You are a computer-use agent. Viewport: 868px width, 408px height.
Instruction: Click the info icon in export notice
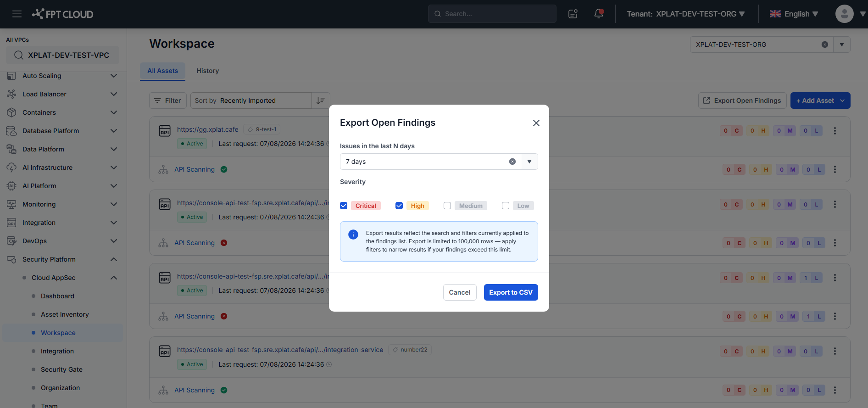tap(353, 235)
